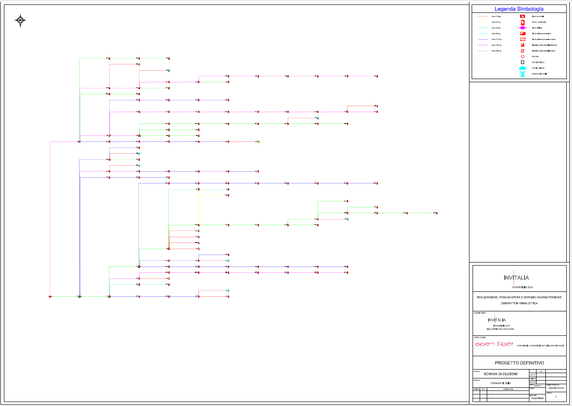
Task: Click the yellow vertical line in the diagram
Action: pyautogui.click(x=198, y=210)
